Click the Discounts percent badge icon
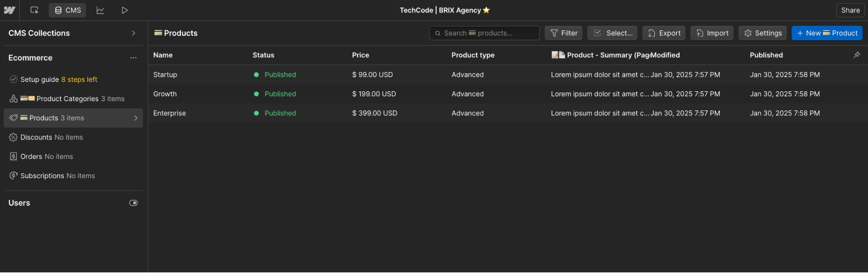 click(14, 137)
